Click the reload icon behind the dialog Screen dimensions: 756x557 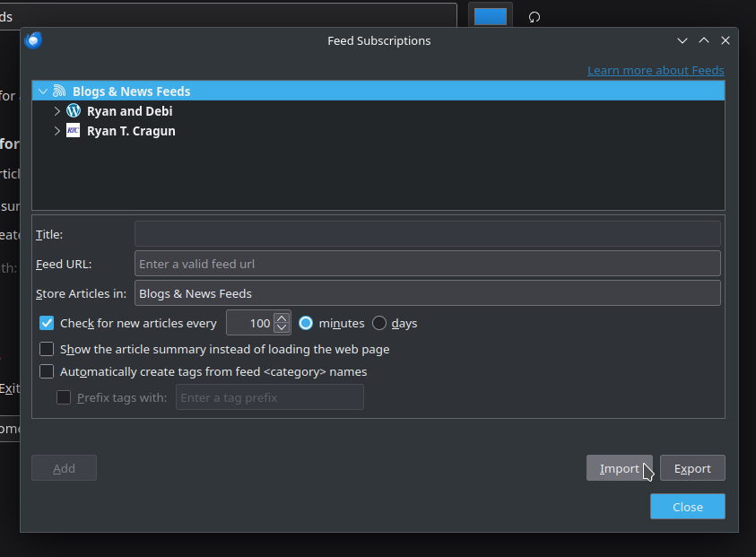[534, 17]
